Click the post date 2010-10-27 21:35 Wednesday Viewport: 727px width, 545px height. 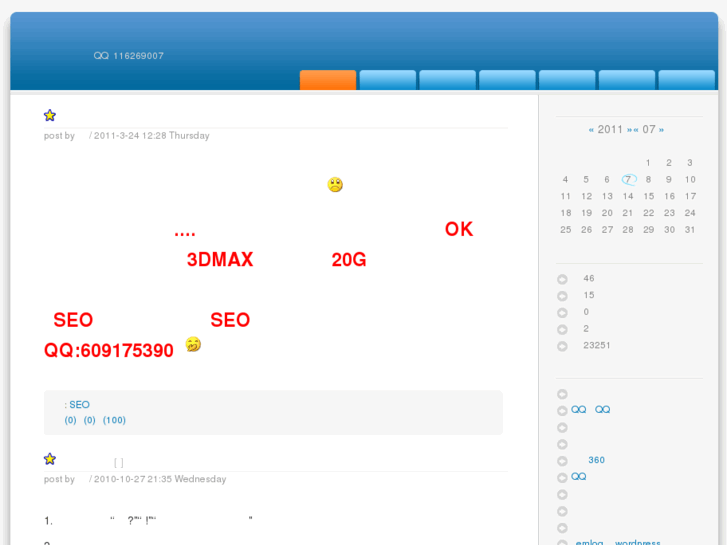tap(160, 479)
